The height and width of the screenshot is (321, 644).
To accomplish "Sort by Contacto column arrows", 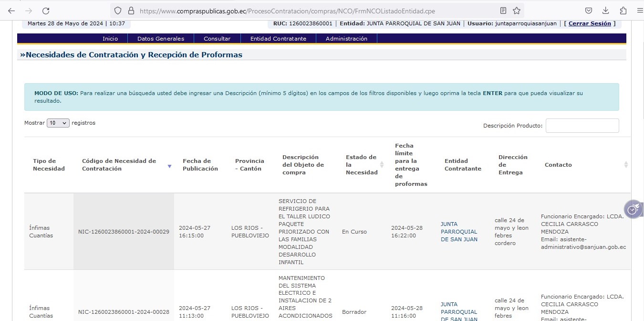I will click(x=626, y=165).
